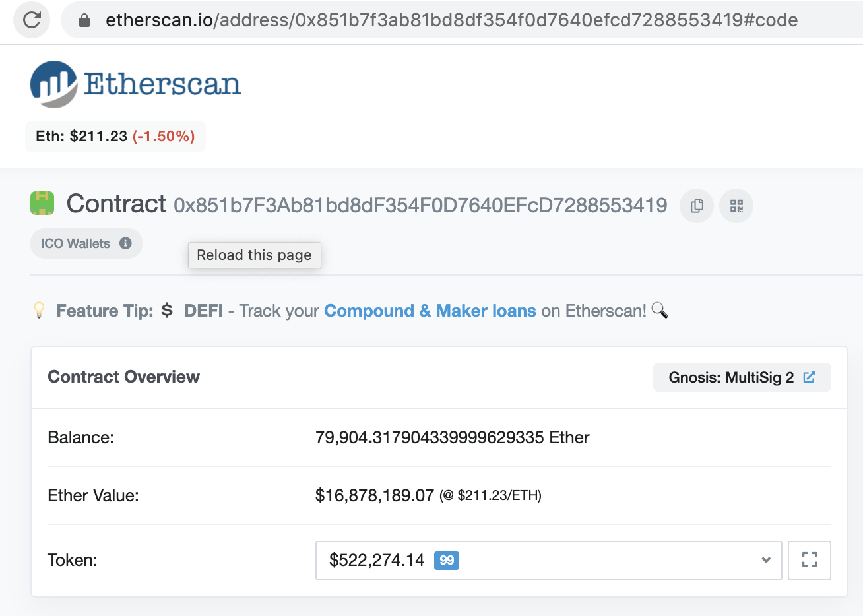The image size is (863, 616).
Task: Click the lightbulb Feature Tip icon
Action: point(40,310)
